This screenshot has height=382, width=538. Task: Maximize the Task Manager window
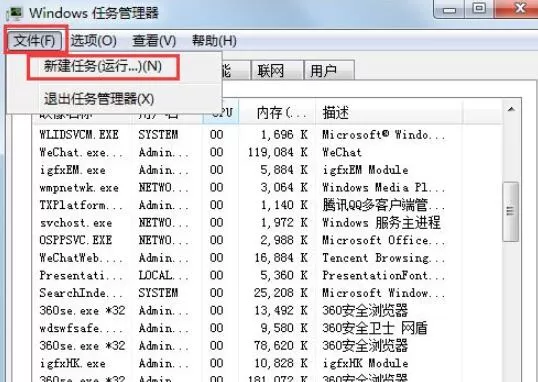479,9
